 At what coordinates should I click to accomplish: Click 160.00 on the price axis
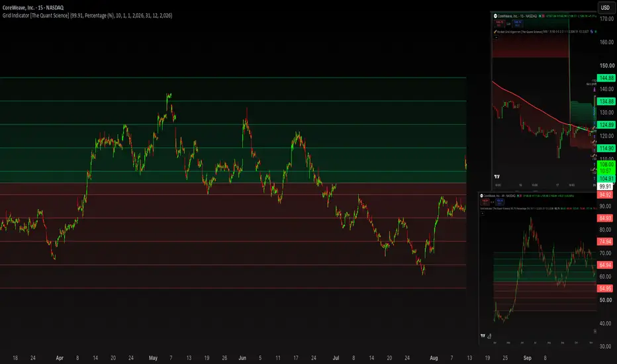[x=607, y=42]
